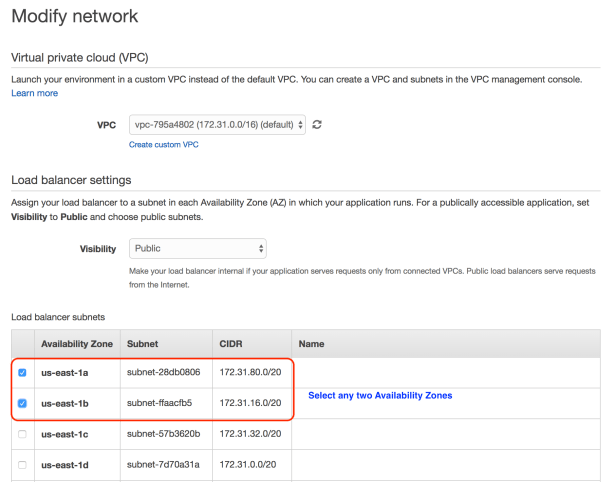Click the us-east-1c availability zone label
The width and height of the screenshot is (615, 482).
click(65, 435)
